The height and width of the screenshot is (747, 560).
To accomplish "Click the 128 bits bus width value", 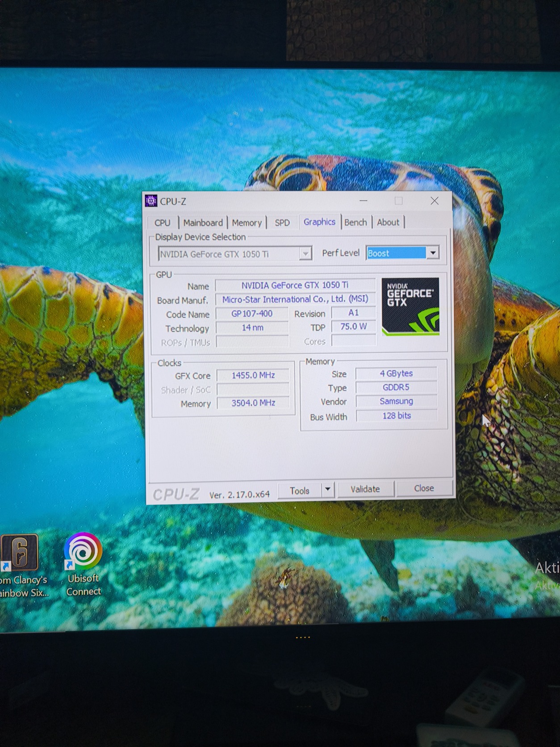I will click(x=397, y=415).
